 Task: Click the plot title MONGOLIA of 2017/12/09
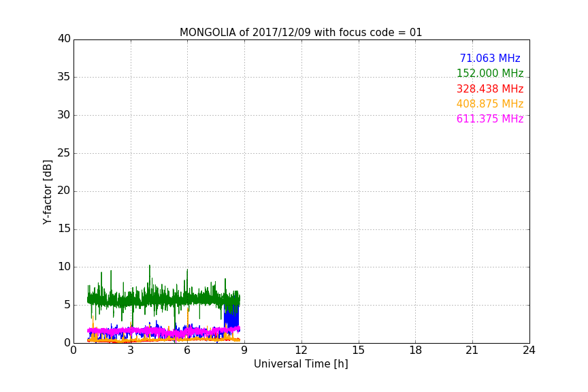301,33
